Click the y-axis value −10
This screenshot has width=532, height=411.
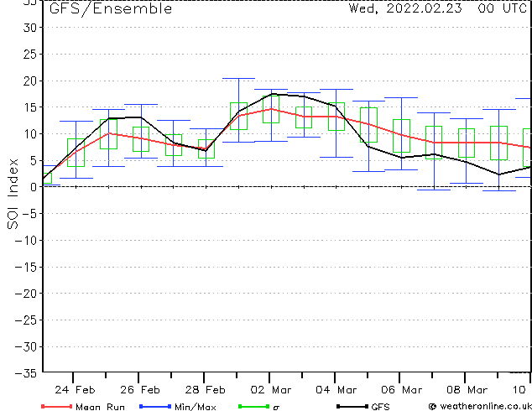tap(26, 241)
